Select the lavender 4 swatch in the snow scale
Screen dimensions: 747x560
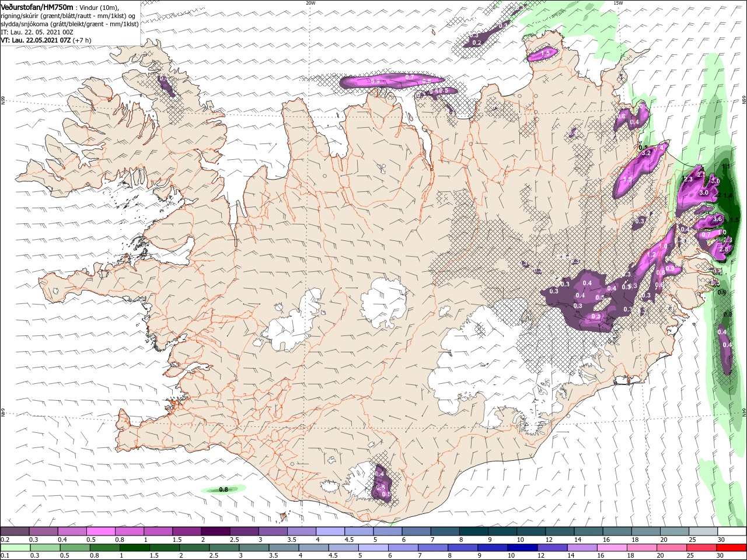click(x=330, y=531)
